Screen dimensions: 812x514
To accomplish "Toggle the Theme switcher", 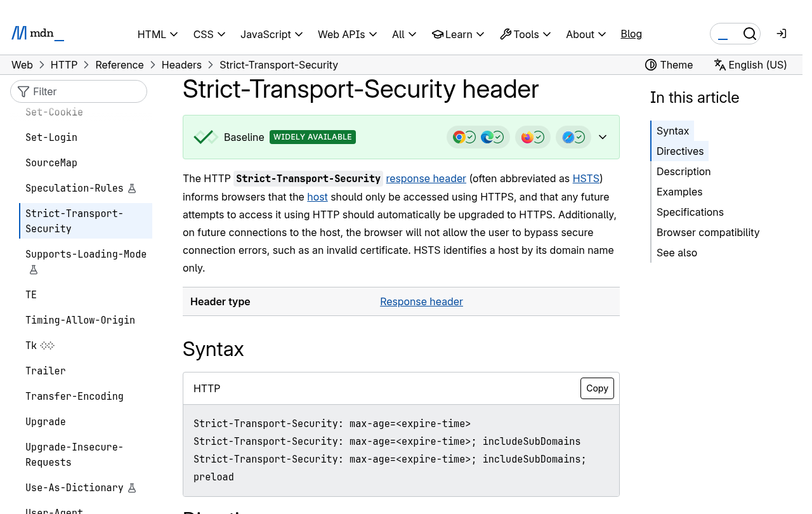I will point(669,65).
